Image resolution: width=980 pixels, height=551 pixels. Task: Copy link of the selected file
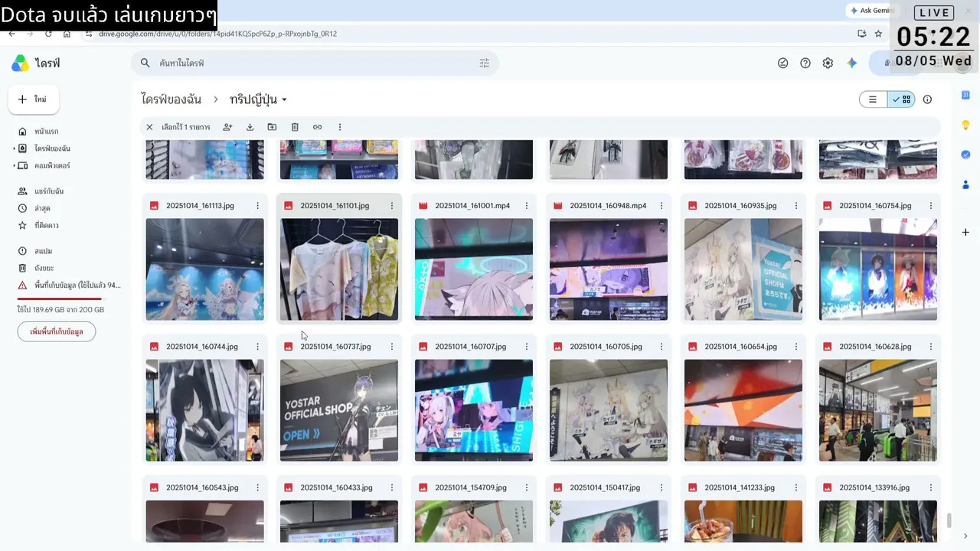tap(317, 127)
